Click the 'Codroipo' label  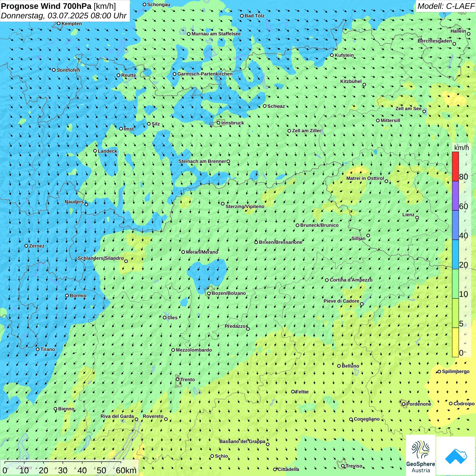464,404
